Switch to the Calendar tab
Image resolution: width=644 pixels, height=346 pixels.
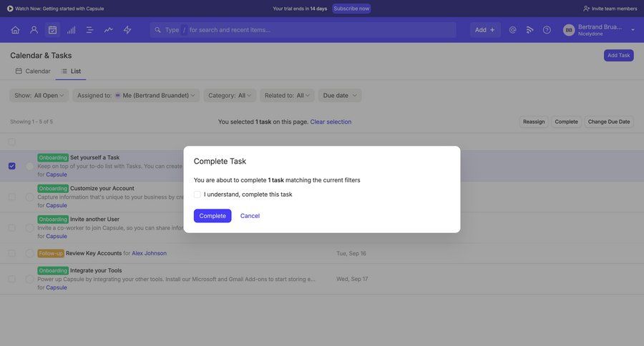click(x=33, y=71)
